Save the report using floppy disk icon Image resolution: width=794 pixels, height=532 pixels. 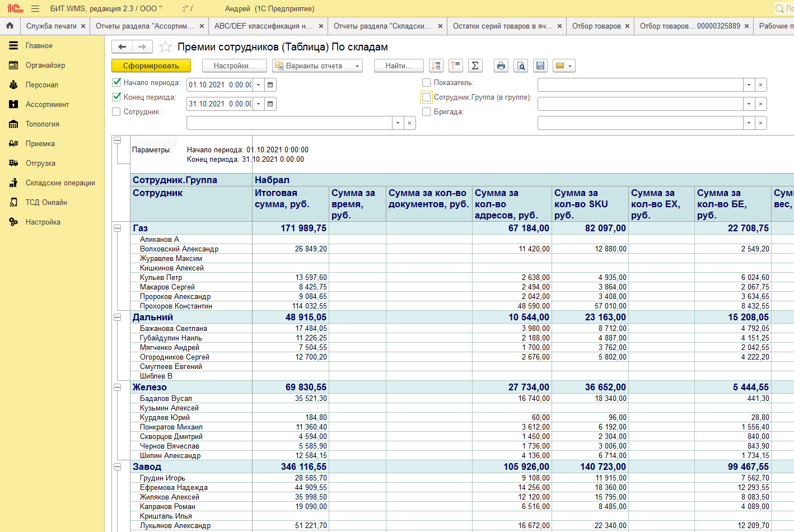coord(540,66)
